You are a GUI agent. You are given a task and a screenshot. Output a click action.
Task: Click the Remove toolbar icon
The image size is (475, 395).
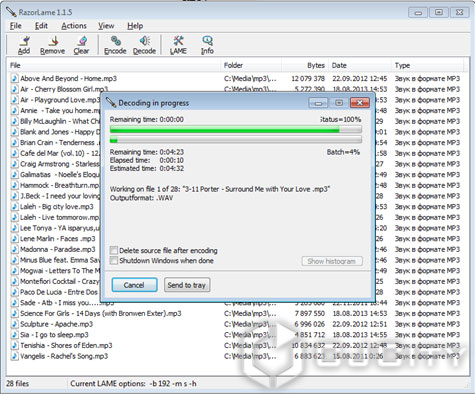pyautogui.click(x=52, y=45)
